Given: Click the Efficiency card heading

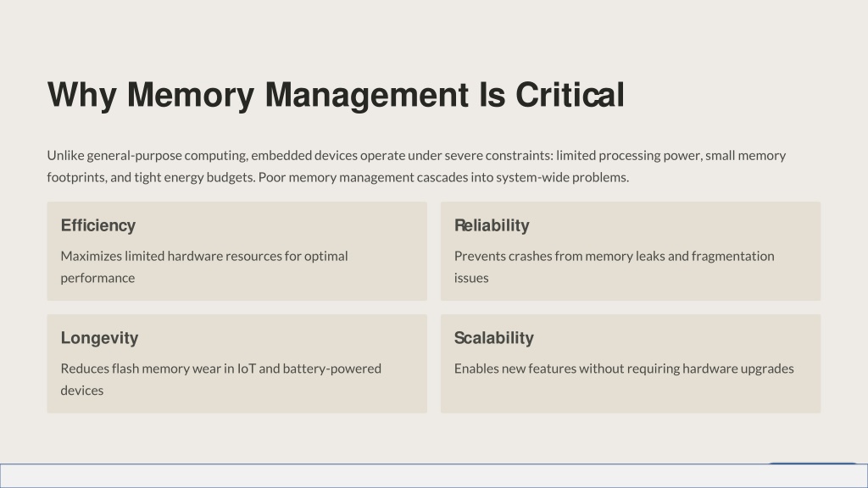Looking at the screenshot, I should click(98, 225).
